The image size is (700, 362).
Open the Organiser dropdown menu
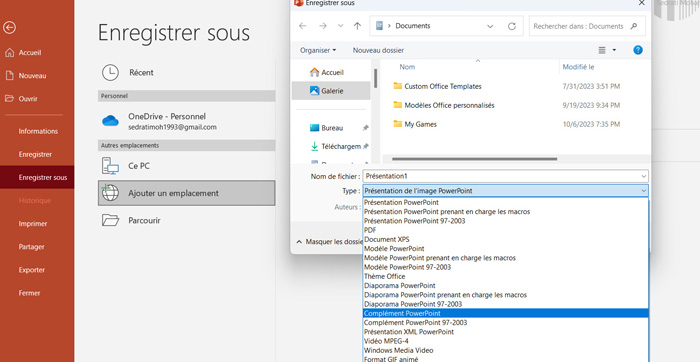tap(318, 50)
